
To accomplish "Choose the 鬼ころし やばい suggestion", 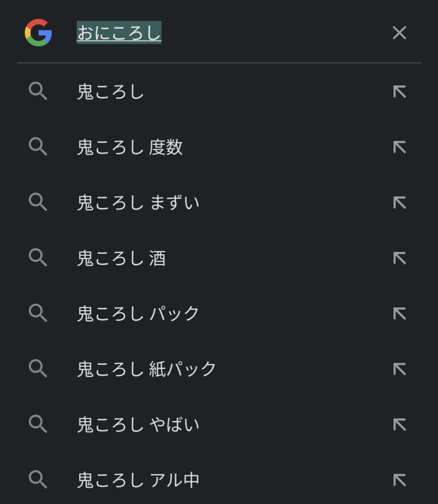I will (x=138, y=425).
